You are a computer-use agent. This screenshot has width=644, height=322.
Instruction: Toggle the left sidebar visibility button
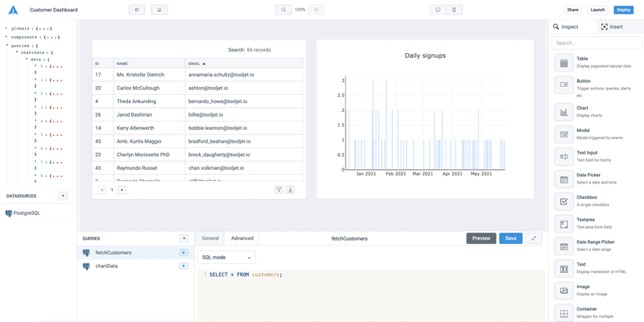pos(137,10)
